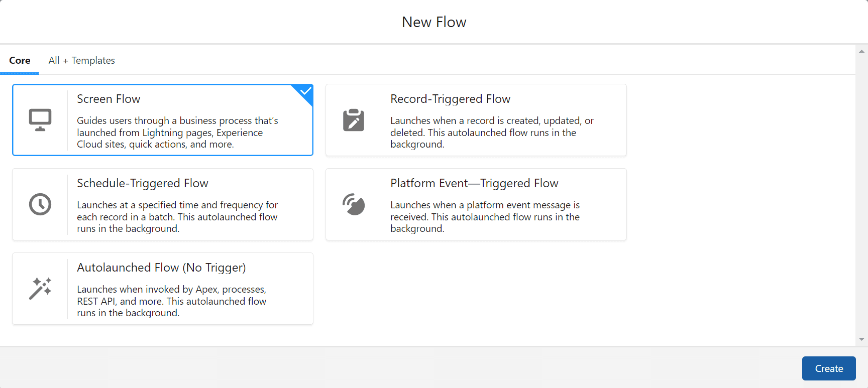
Task: Open the All + Templates tab
Action: pos(82,60)
